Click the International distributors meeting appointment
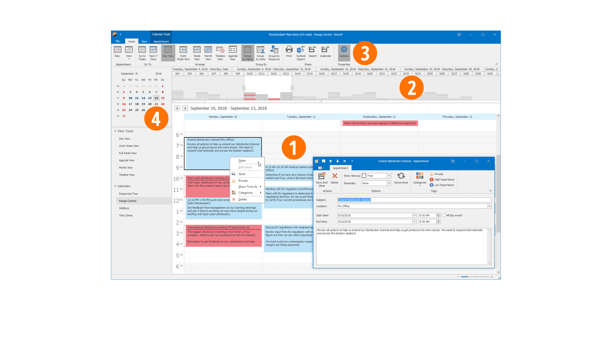The image size is (611, 364). (223, 236)
